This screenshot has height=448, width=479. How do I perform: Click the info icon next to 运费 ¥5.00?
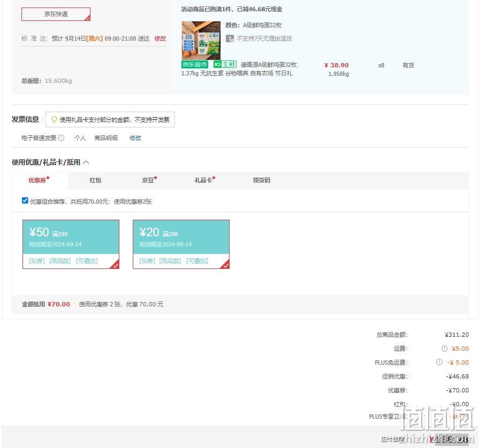coord(445,349)
